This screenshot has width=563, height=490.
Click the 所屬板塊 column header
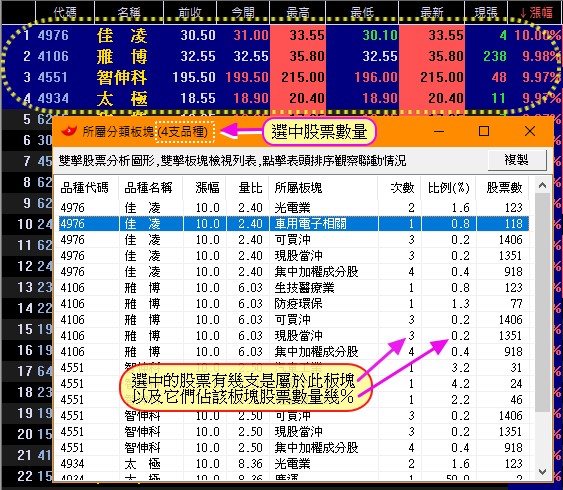click(x=298, y=187)
